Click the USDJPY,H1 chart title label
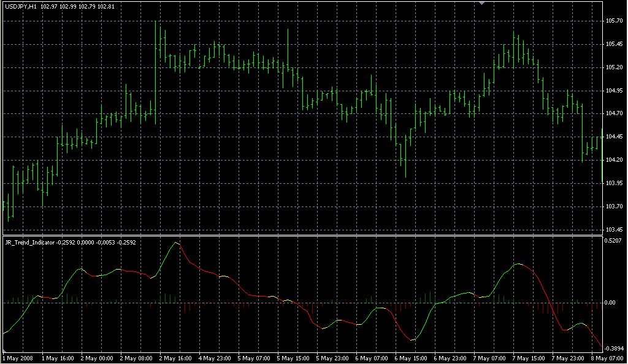 coord(21,6)
